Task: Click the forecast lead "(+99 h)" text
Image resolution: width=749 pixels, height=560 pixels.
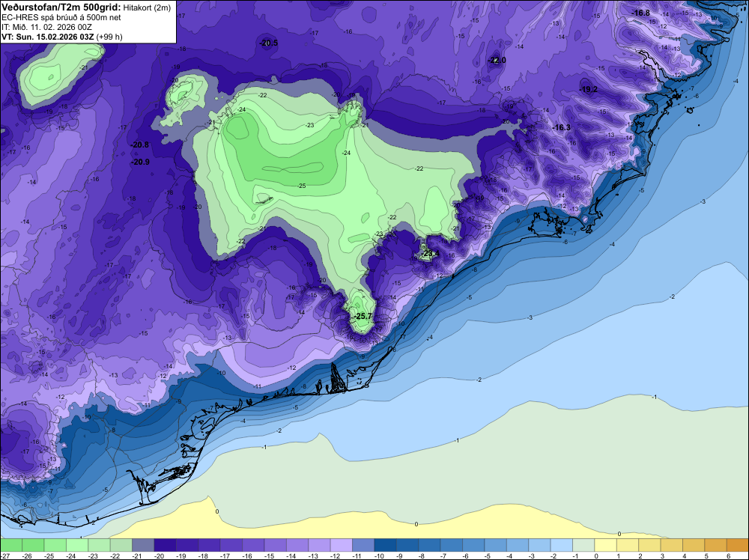Action: pos(109,37)
